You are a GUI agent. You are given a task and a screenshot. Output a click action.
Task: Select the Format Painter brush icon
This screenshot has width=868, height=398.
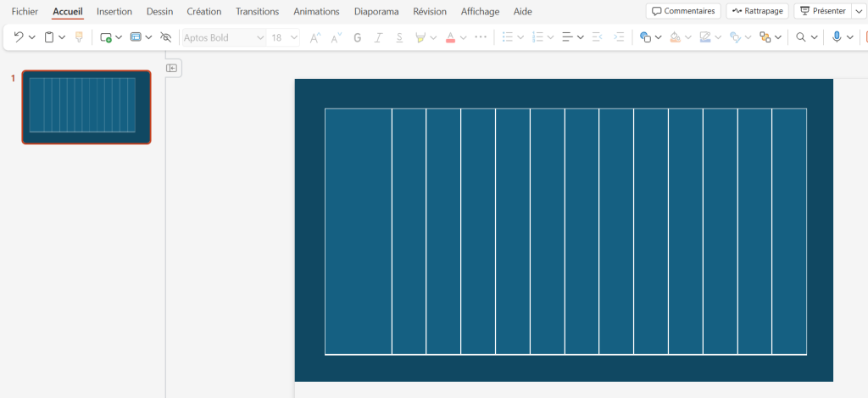(79, 37)
